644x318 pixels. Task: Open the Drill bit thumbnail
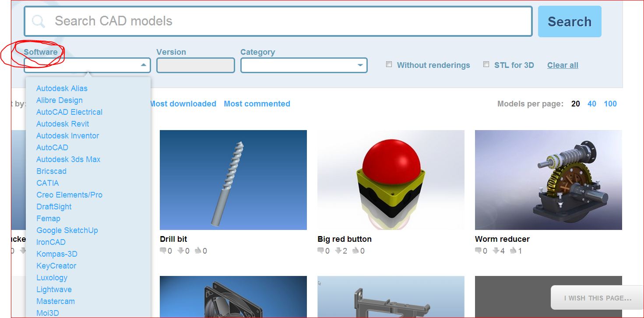pos(233,180)
